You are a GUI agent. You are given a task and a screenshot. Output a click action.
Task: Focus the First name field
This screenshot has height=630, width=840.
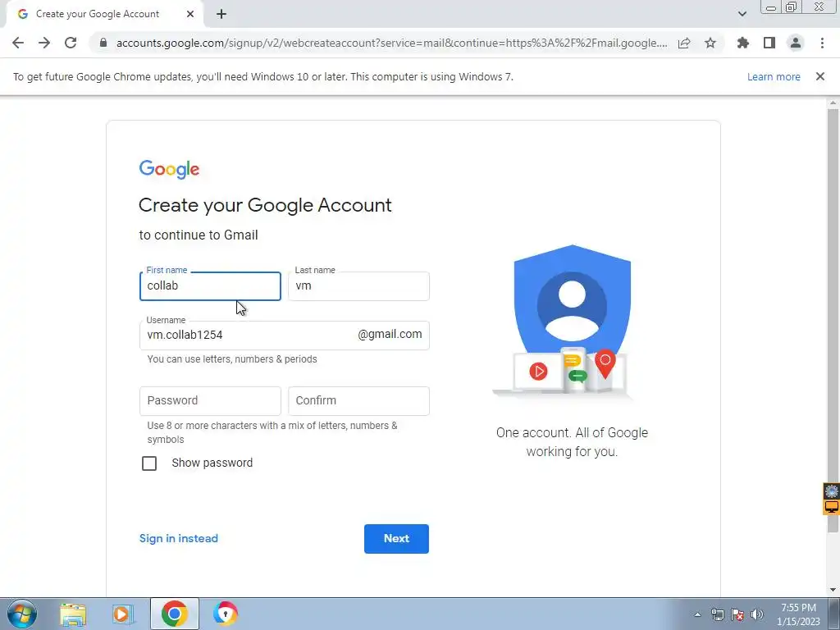(210, 286)
